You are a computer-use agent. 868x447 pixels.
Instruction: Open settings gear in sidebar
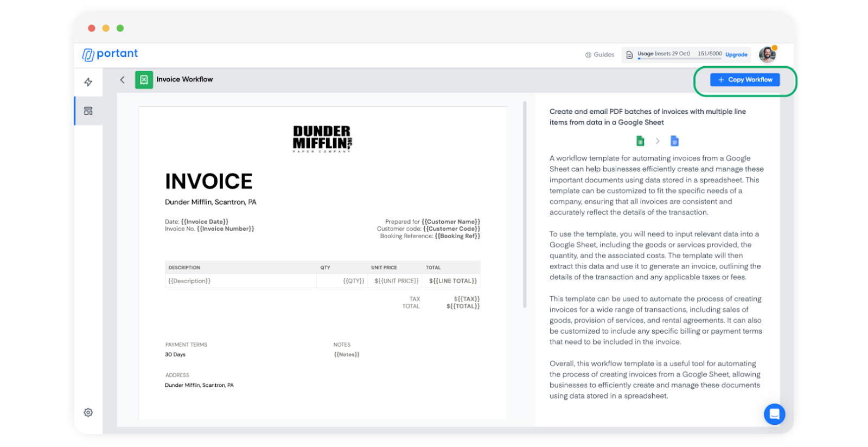88,412
